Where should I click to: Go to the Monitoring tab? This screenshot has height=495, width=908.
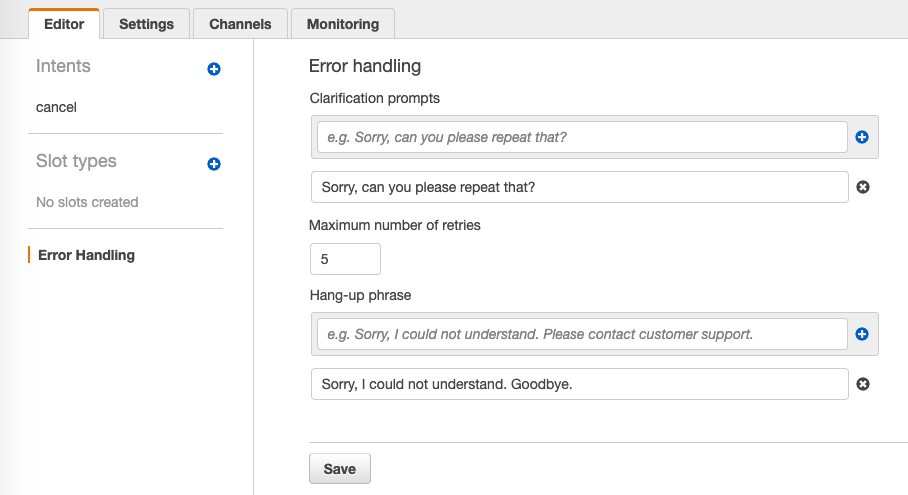coord(343,24)
